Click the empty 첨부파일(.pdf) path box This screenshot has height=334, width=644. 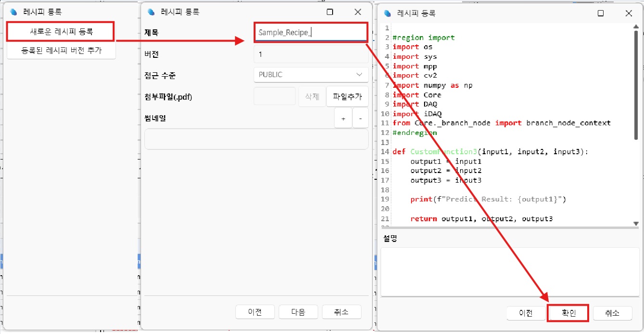274,96
